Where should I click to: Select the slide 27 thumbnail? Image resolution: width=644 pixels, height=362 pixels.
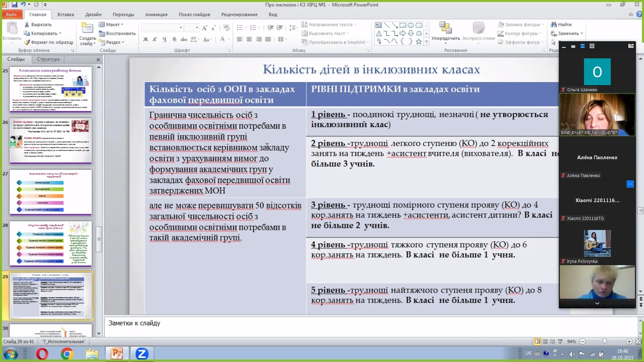click(x=51, y=192)
